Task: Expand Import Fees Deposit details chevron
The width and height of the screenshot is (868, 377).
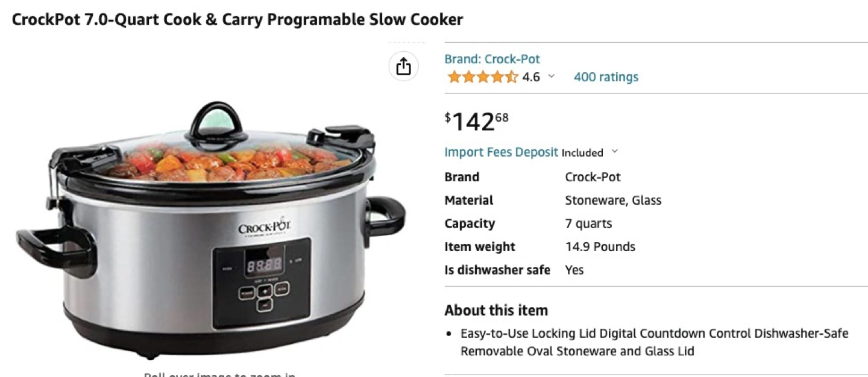Action: (614, 152)
